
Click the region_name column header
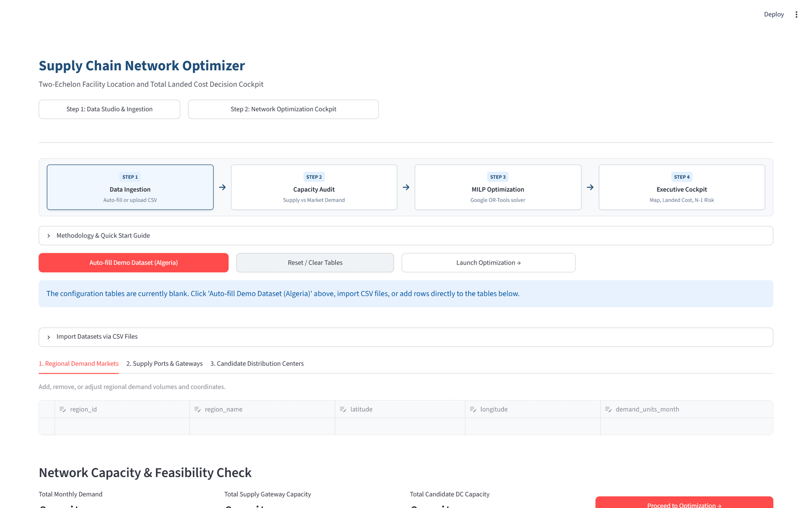pyautogui.click(x=262, y=409)
